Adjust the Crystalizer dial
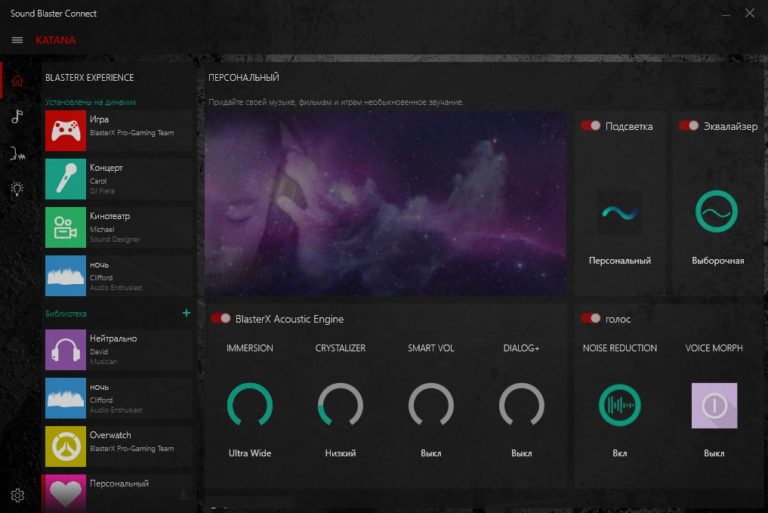Image resolution: width=768 pixels, height=513 pixels. (x=340, y=405)
